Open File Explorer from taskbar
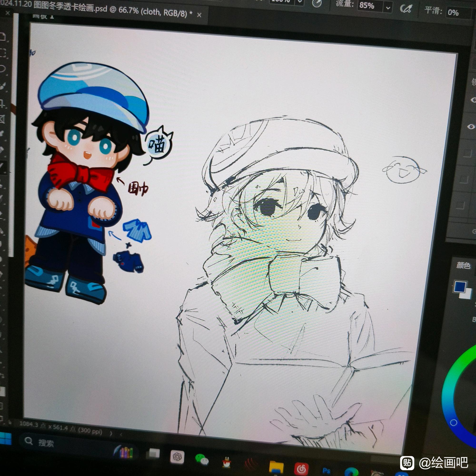Viewport: 476px width, 476px height. point(276,467)
